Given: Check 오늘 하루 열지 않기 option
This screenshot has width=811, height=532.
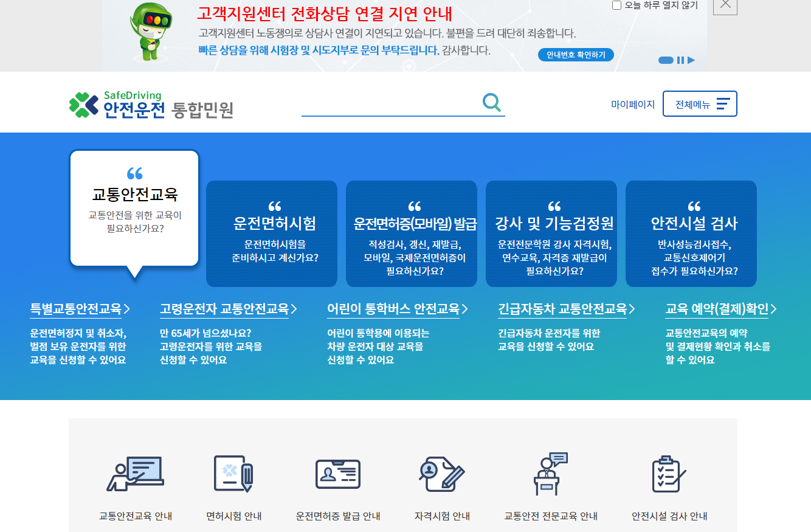Looking at the screenshot, I should (615, 5).
